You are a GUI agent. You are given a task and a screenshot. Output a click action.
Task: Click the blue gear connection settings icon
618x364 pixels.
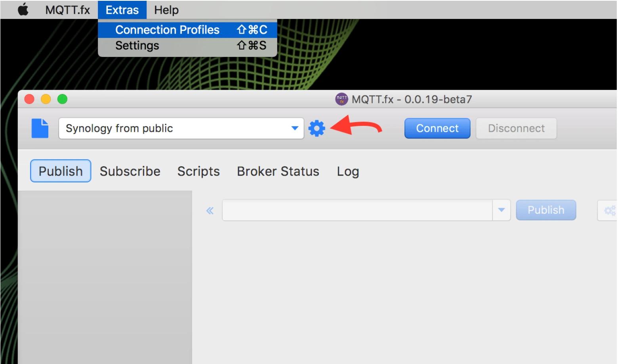(x=317, y=129)
